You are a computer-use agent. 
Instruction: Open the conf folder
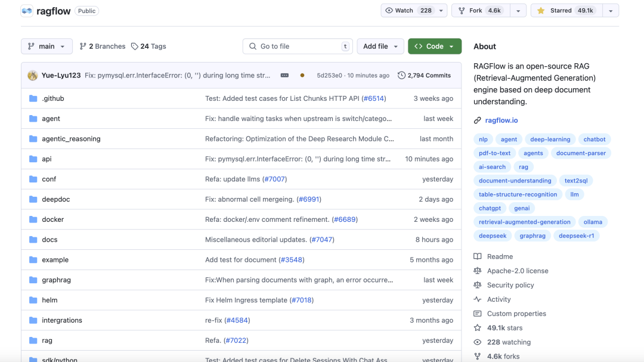click(x=49, y=179)
